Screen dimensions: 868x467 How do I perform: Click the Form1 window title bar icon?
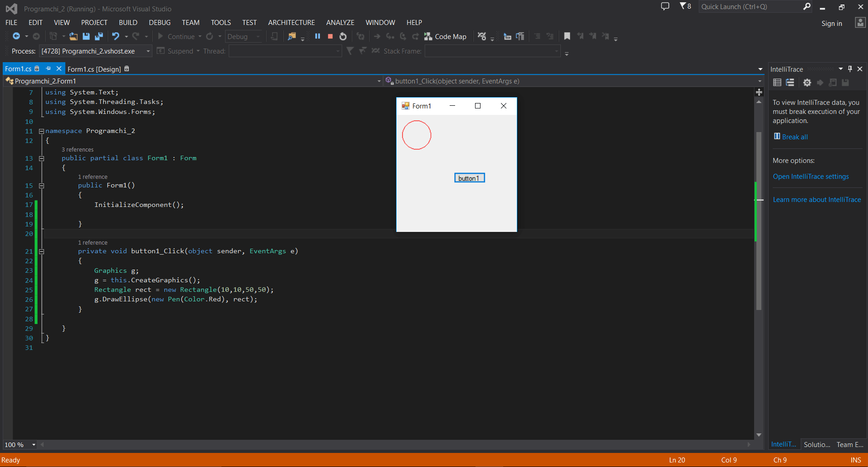[405, 106]
